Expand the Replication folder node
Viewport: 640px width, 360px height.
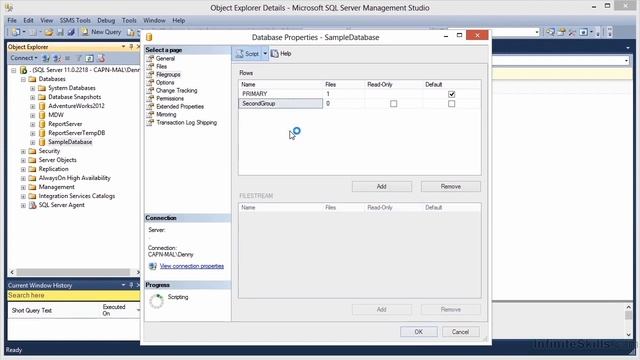click(x=23, y=169)
